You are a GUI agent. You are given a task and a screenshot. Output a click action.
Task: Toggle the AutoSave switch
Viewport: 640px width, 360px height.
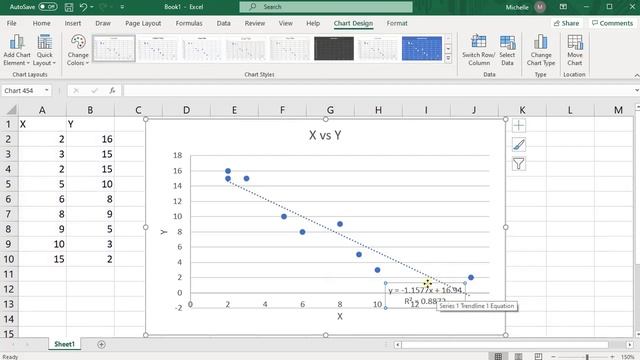48,7
